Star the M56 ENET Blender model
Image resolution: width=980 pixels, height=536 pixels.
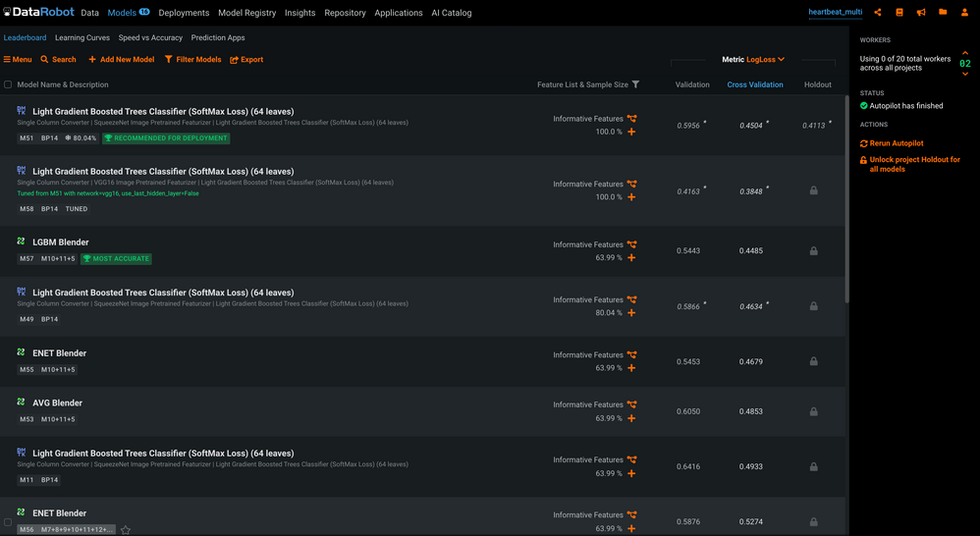click(x=126, y=530)
